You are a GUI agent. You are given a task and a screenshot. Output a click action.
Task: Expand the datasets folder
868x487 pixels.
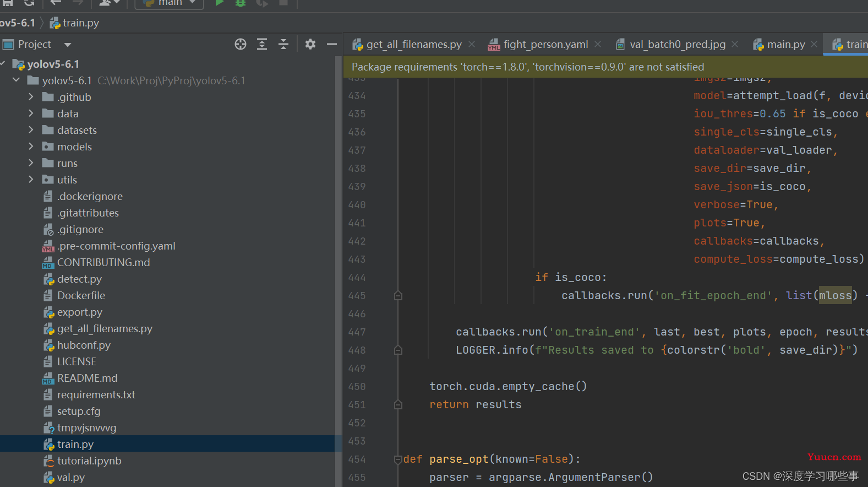coord(31,129)
